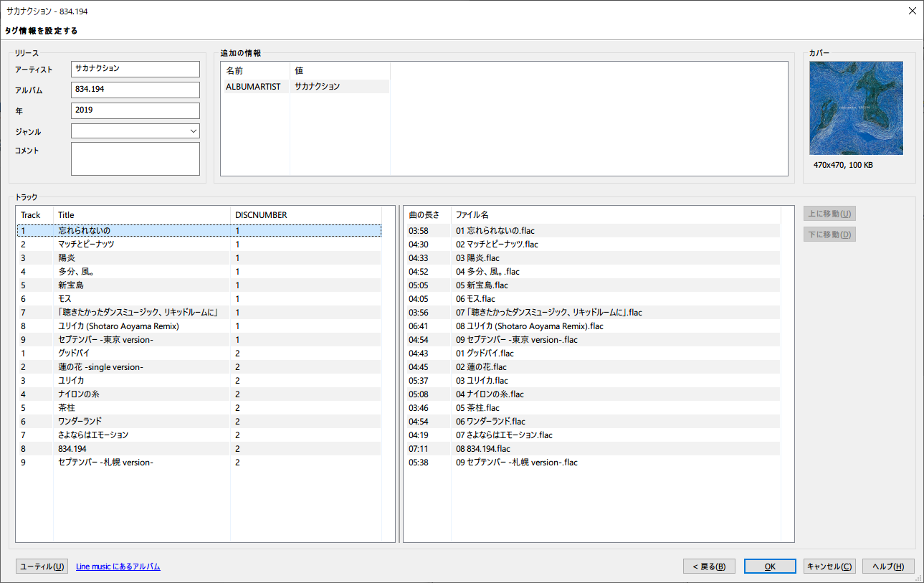Select track title さよならはエモーション

coord(93,435)
